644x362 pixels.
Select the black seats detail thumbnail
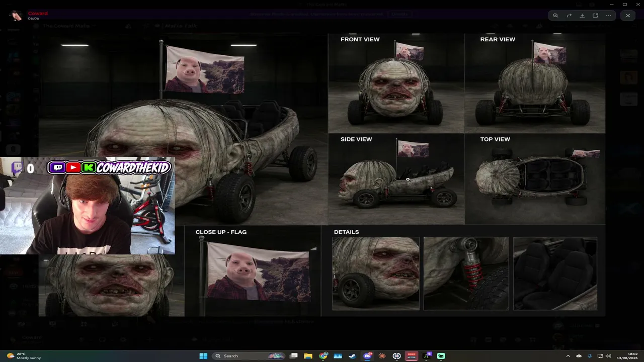[x=555, y=274]
